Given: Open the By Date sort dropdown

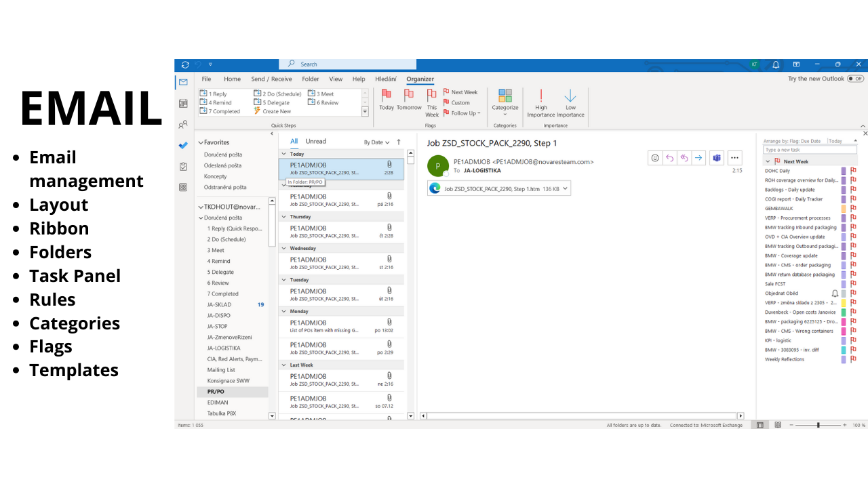Looking at the screenshot, I should pyautogui.click(x=377, y=142).
